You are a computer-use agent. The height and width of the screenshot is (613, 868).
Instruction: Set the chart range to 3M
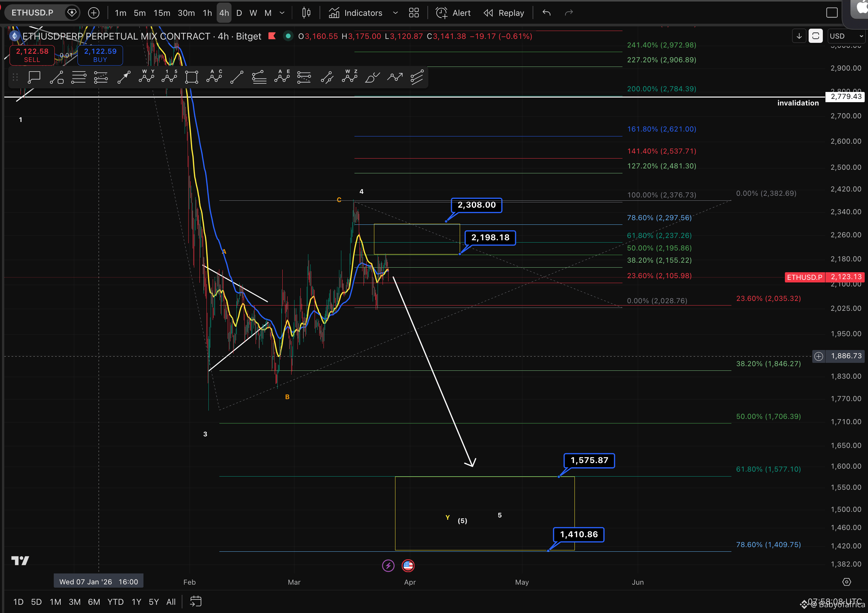(75, 602)
